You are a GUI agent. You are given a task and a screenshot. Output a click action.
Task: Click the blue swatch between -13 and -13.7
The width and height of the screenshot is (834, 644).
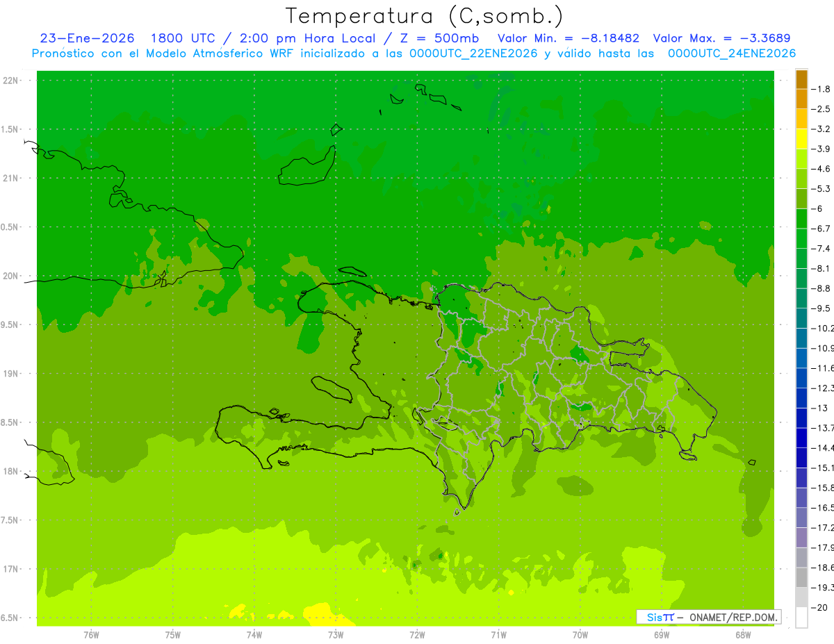pos(801,419)
